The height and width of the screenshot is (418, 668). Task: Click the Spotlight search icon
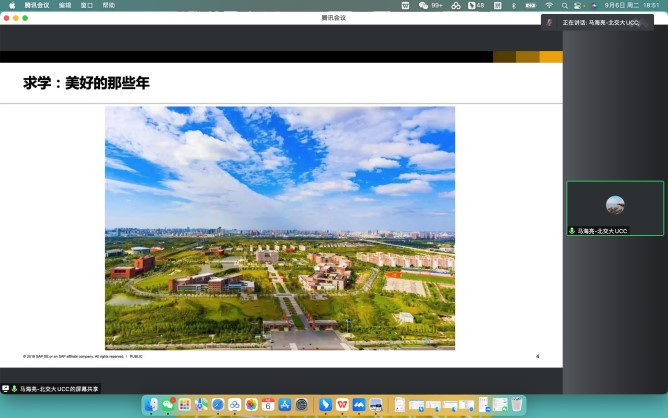point(563,5)
